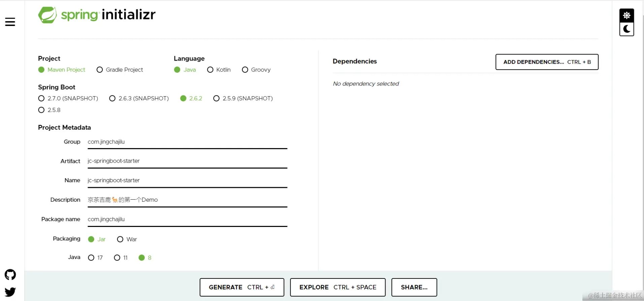Open the GitHub link icon
The width and height of the screenshot is (644, 301).
click(x=10, y=275)
